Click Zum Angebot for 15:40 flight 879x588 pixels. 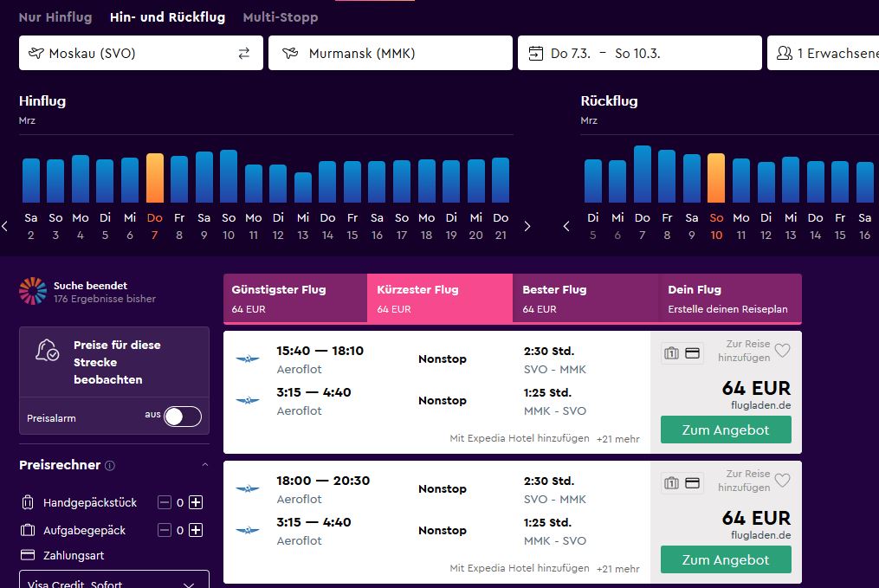pyautogui.click(x=726, y=430)
